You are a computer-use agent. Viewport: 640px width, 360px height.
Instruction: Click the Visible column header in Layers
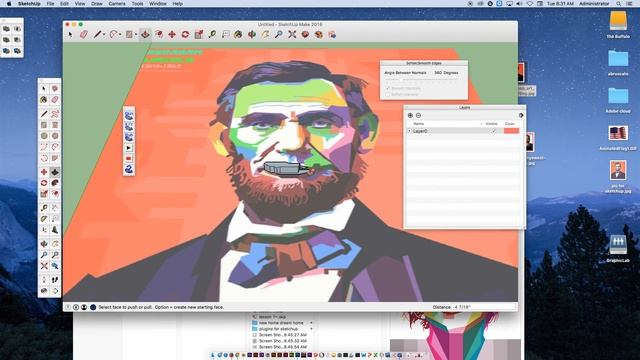click(x=491, y=124)
